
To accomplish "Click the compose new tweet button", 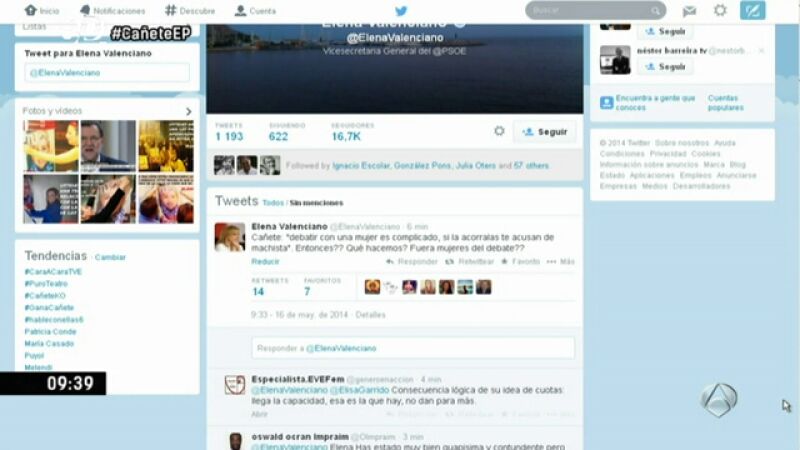I will tap(752, 11).
